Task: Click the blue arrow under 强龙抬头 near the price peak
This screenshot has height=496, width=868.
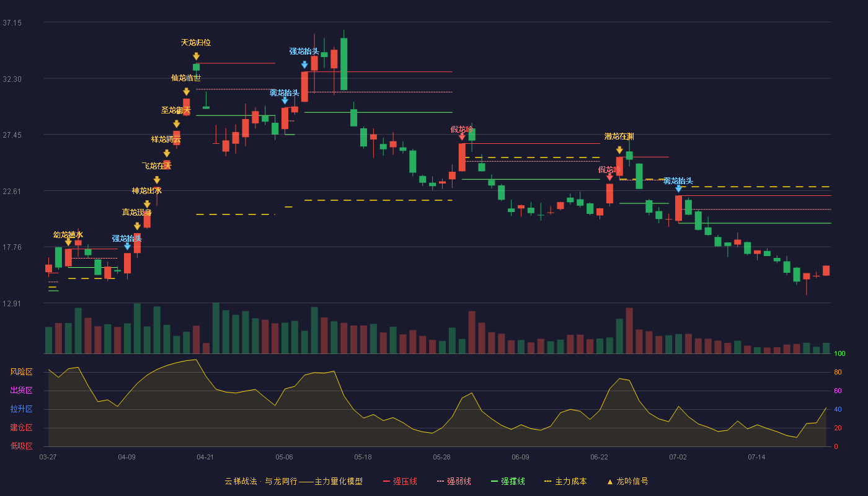Action: click(304, 64)
